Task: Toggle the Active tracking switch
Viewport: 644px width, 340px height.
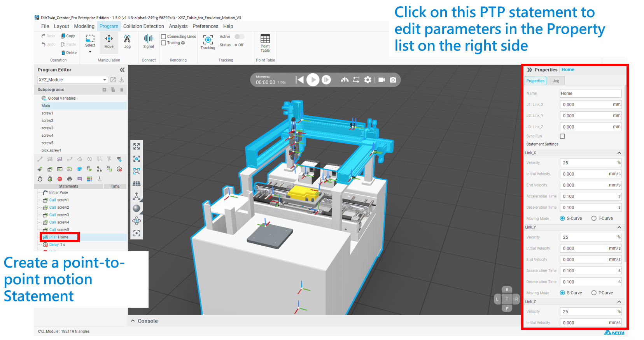Action: click(240, 37)
